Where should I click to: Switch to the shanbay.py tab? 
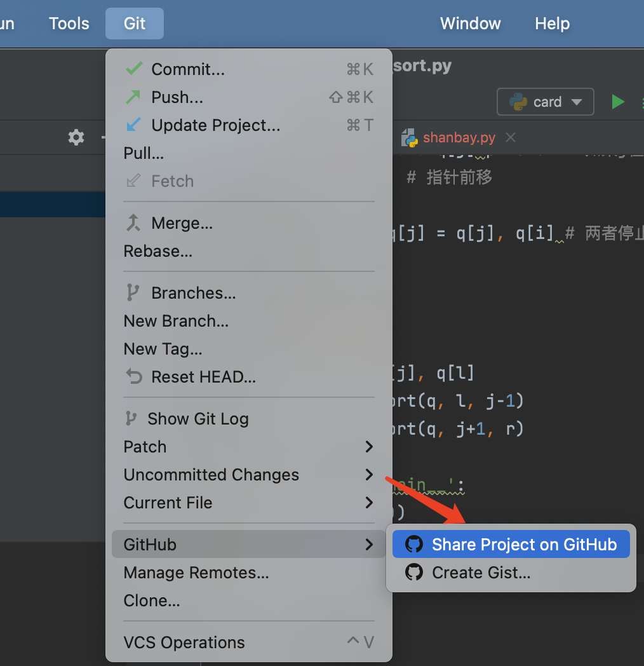(x=459, y=137)
